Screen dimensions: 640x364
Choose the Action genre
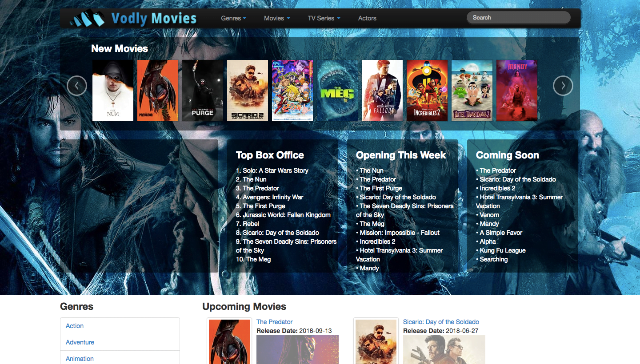click(120, 326)
